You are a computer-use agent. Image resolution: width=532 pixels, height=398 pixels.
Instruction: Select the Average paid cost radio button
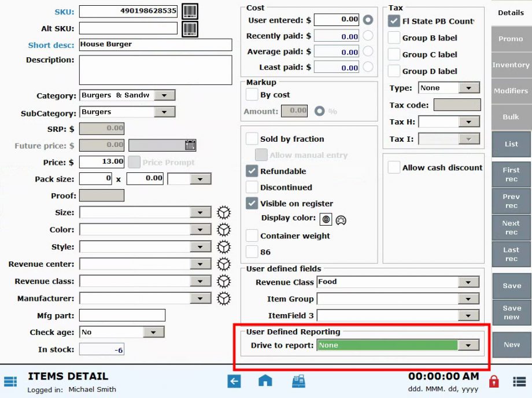(x=368, y=51)
